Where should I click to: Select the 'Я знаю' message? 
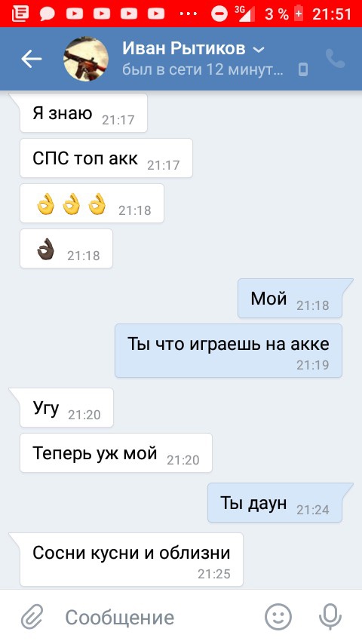pos(84,113)
